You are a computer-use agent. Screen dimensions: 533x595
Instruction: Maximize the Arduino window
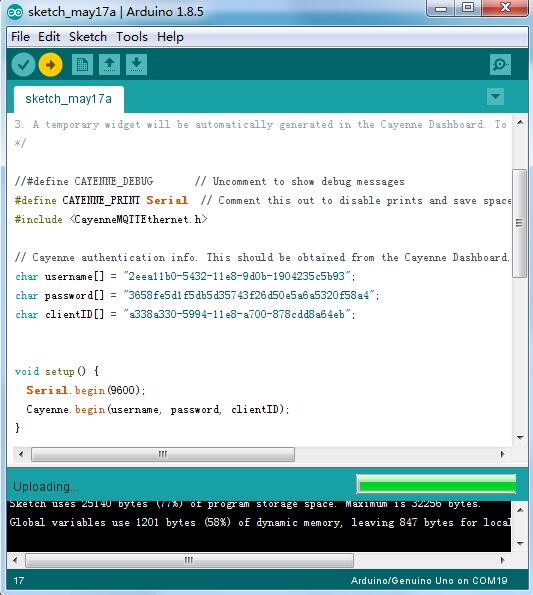tap(468, 8)
